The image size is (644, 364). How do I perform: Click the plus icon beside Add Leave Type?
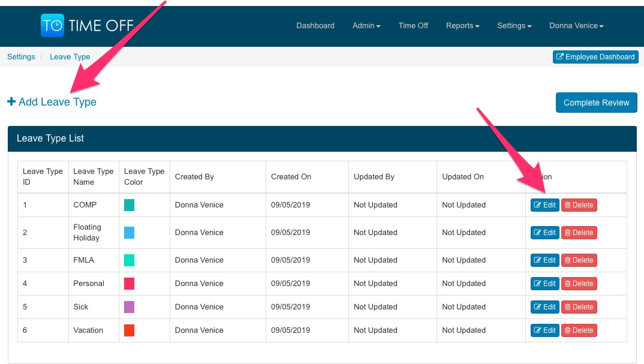(11, 102)
